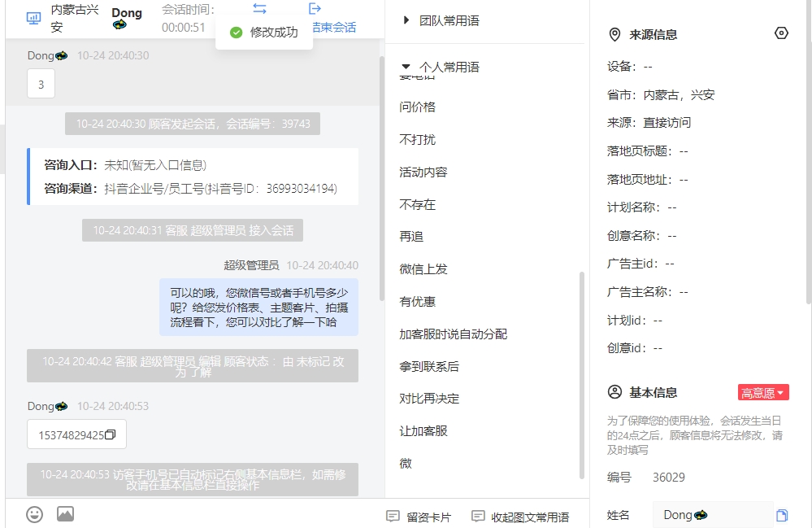Select the 让加客服 quick phrase
812x528 pixels.
click(x=423, y=431)
